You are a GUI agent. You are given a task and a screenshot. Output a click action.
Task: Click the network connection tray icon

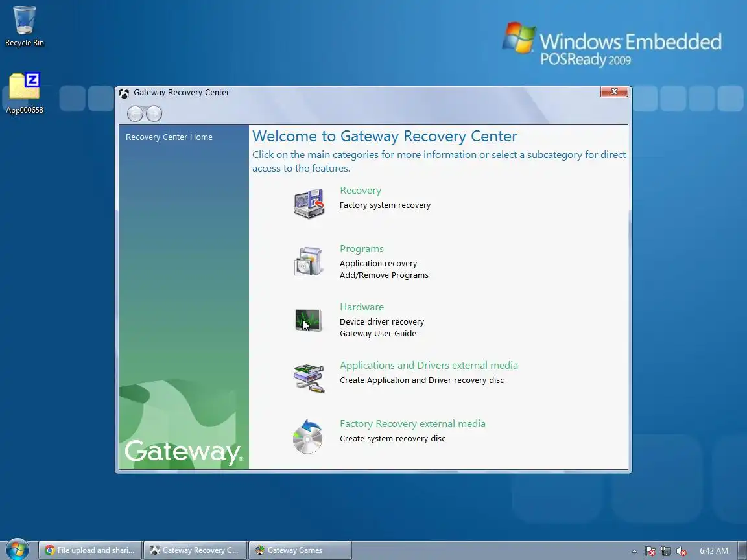point(666,551)
